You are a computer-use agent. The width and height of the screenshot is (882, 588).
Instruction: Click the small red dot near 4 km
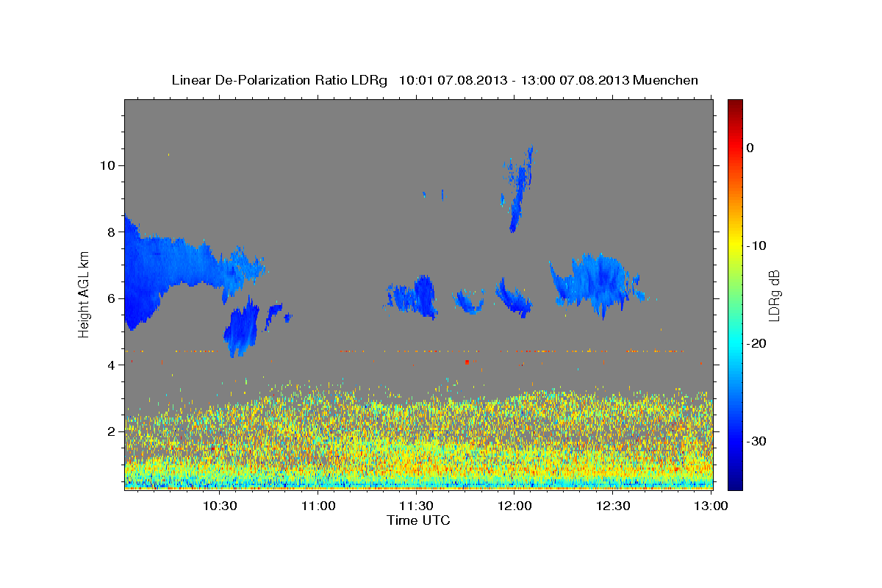click(467, 362)
